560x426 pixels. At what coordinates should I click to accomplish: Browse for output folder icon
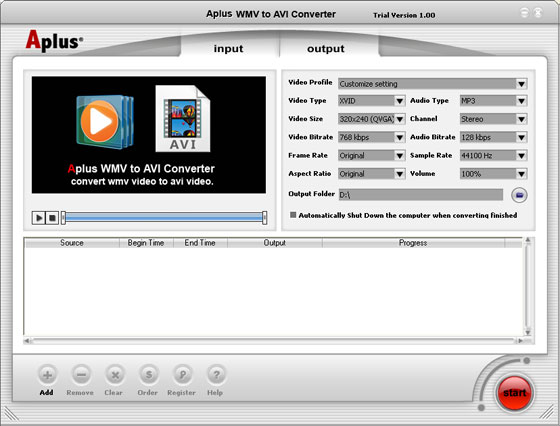[x=519, y=195]
